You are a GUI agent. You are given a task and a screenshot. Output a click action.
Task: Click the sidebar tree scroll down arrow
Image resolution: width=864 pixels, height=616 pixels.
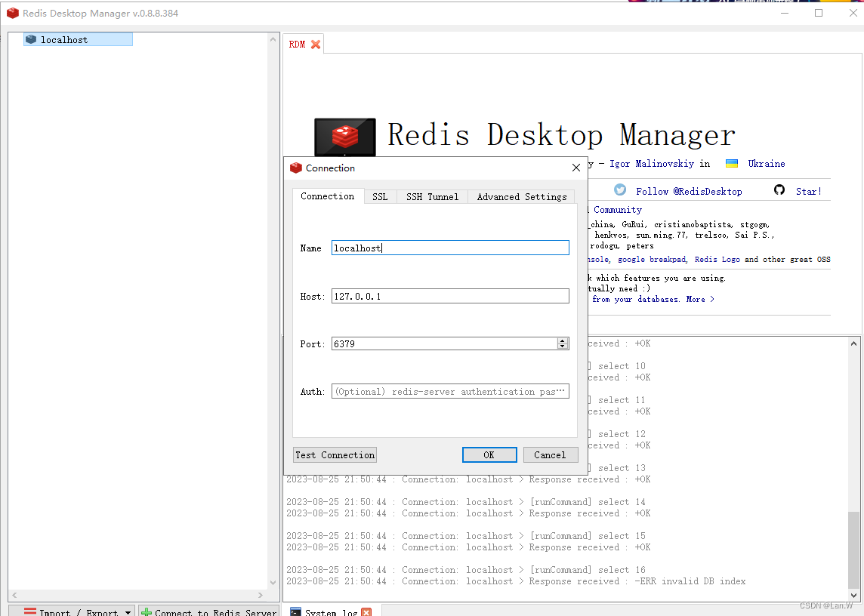(x=273, y=582)
